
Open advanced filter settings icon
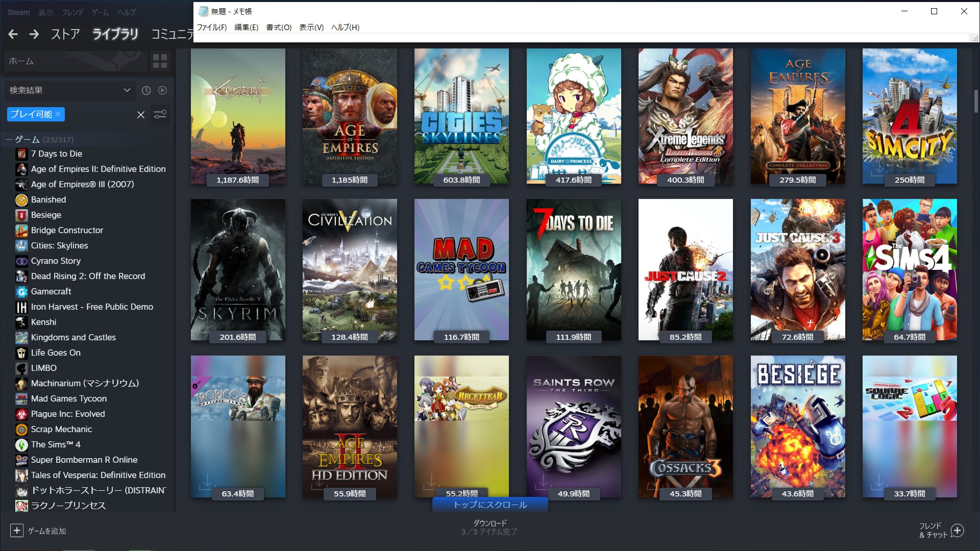[160, 114]
